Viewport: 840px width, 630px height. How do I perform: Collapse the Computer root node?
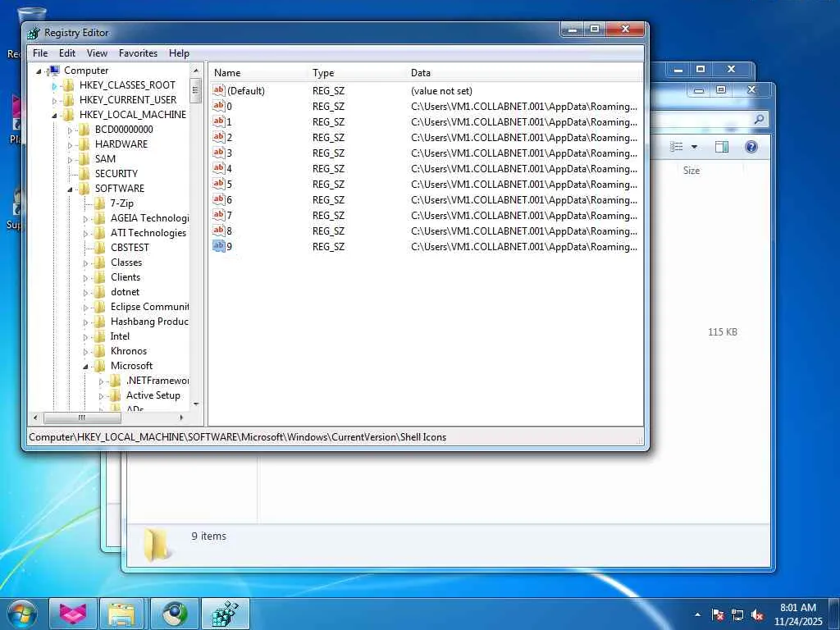[39, 71]
